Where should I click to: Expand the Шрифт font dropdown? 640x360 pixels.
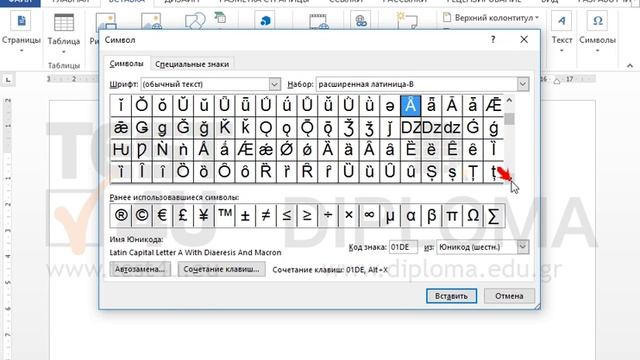[275, 84]
